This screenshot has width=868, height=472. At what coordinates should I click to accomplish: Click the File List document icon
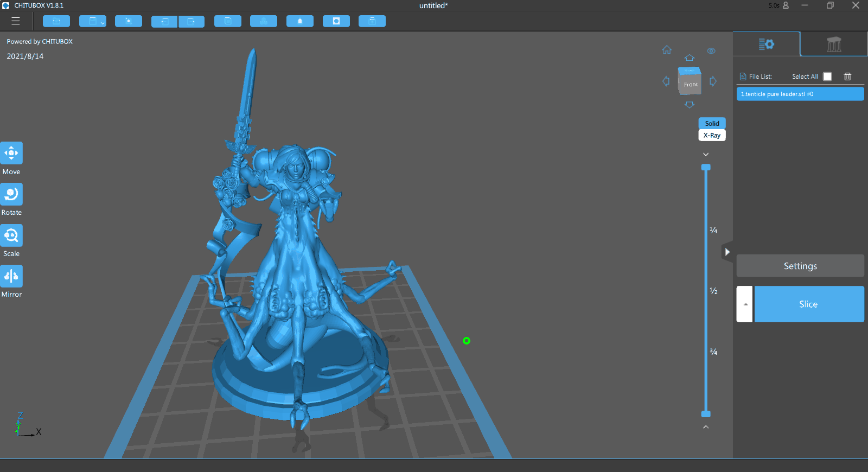click(x=743, y=76)
